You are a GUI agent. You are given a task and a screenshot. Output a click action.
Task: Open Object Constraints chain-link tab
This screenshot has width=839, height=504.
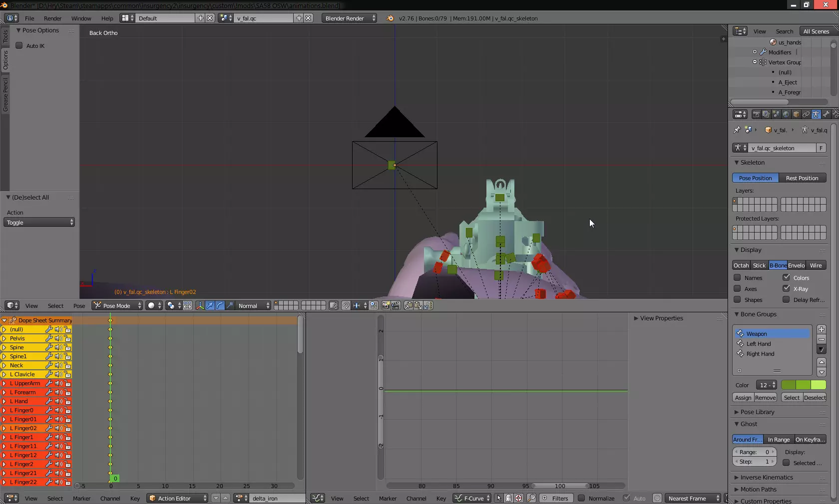coord(806,114)
